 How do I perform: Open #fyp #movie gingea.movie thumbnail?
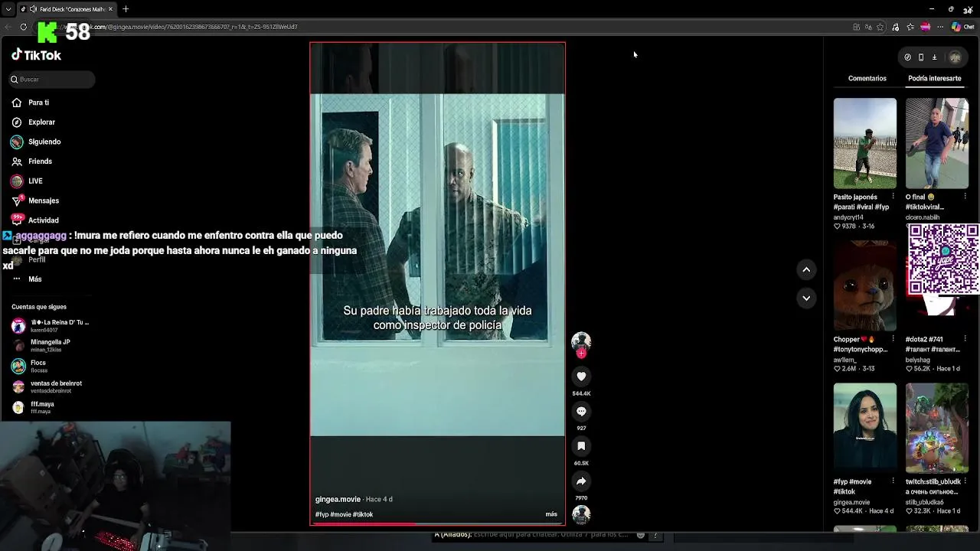865,428
